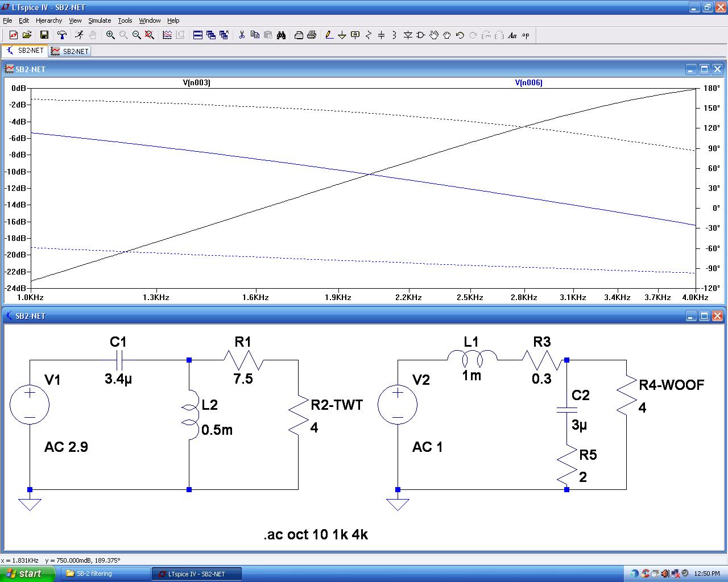The height and width of the screenshot is (582, 728).
Task: Place a Capacitor from the toolbar
Action: pyautogui.click(x=382, y=35)
